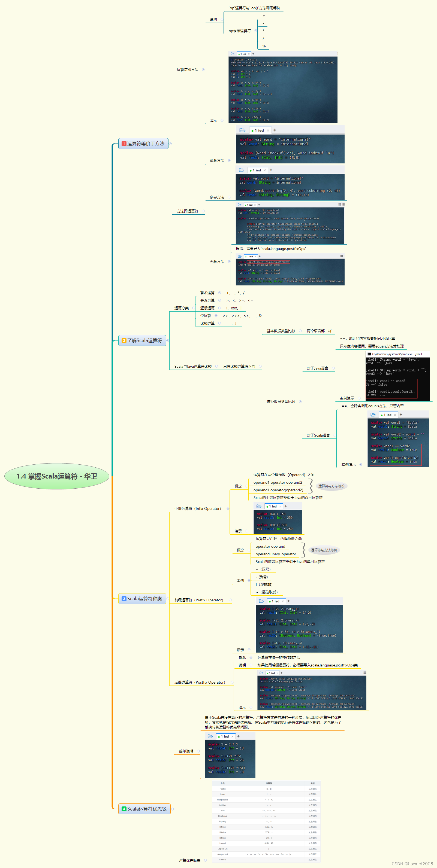Select the 运算符等价于方法 main topic
Viewport: 437px width, 868px height.
click(x=143, y=144)
